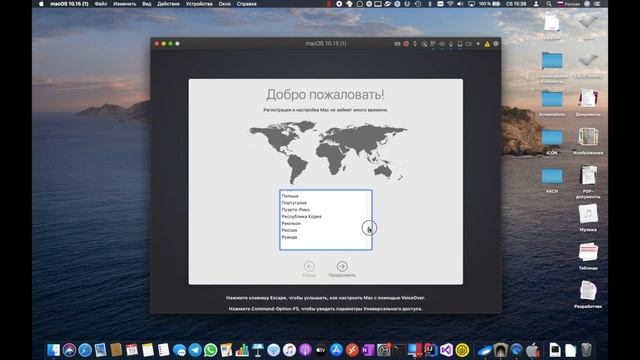
Task: Open the Действия menu
Action: pyautogui.click(x=168, y=4)
